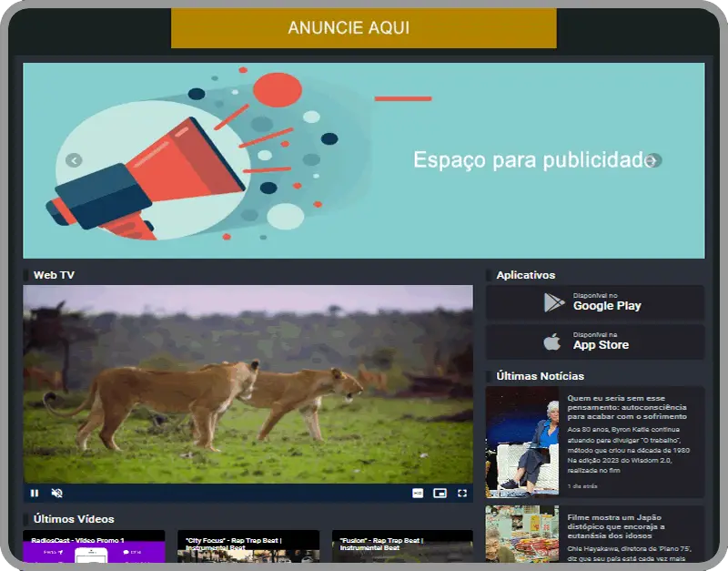
Task: Advance to the next banner slide
Action: point(653,160)
